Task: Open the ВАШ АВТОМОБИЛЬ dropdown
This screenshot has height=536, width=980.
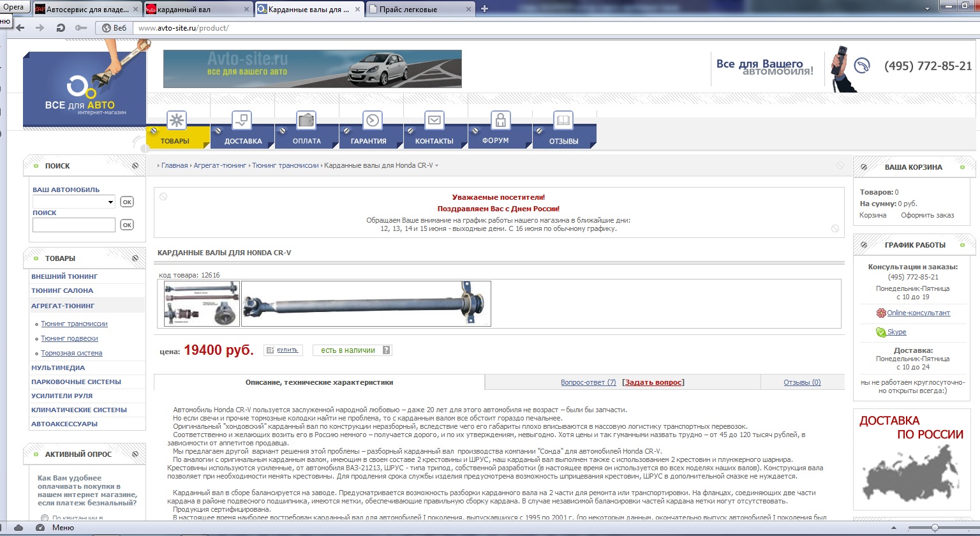Action: pyautogui.click(x=74, y=202)
